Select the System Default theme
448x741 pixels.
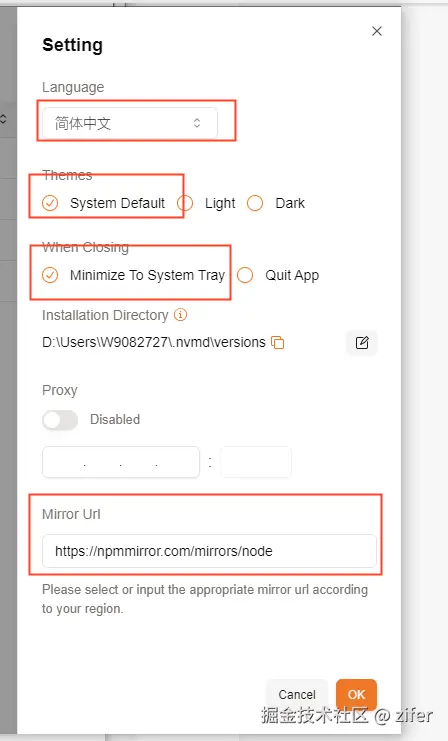point(103,203)
